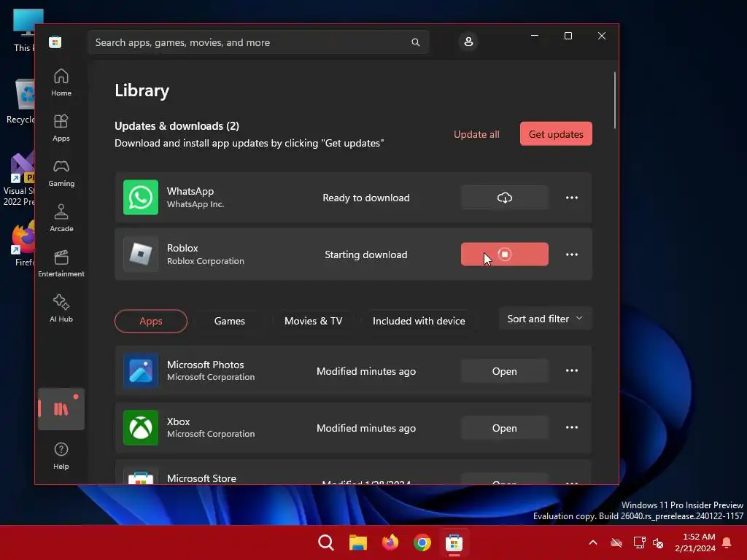Open Windows taskbar Search
The height and width of the screenshot is (560, 747).
(x=326, y=542)
